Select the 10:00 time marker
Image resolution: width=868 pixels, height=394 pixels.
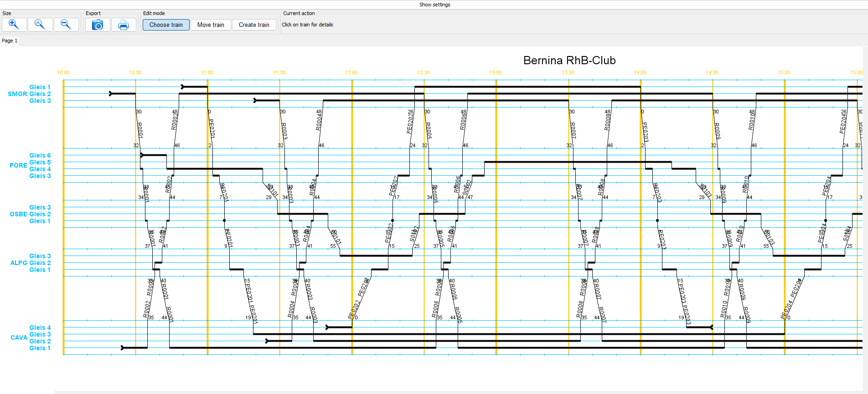(63, 72)
